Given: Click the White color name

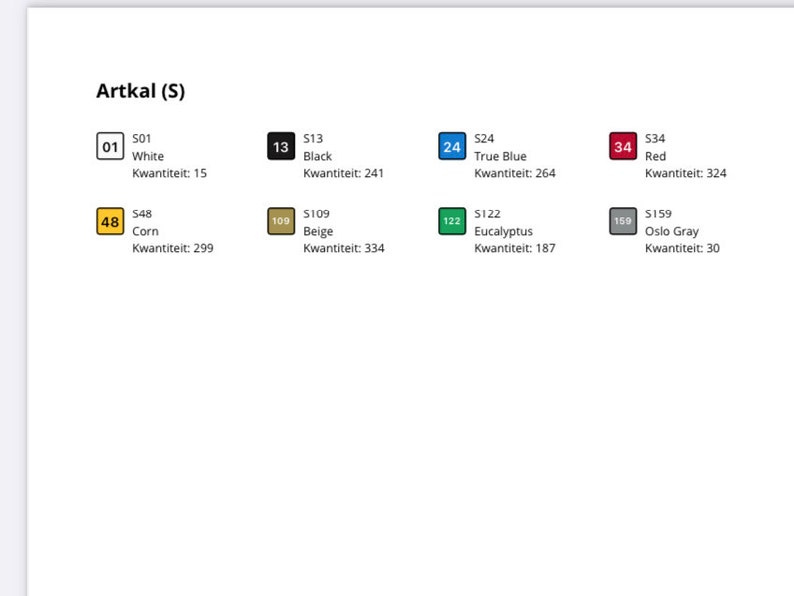Looking at the screenshot, I should tap(148, 156).
